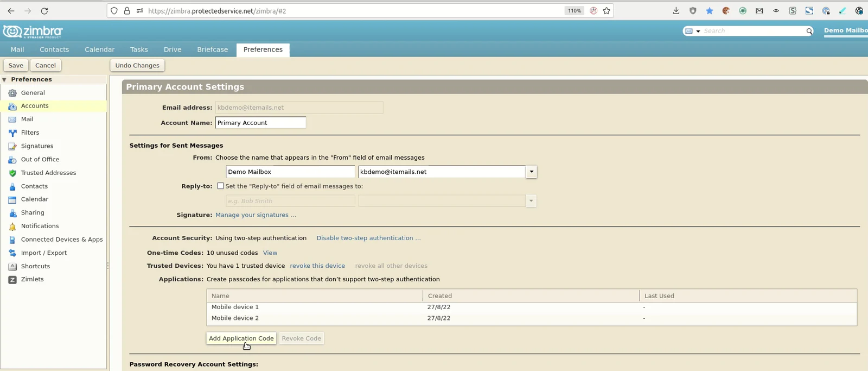
Task: Collapse the Preferences tree header
Action: [x=4, y=79]
